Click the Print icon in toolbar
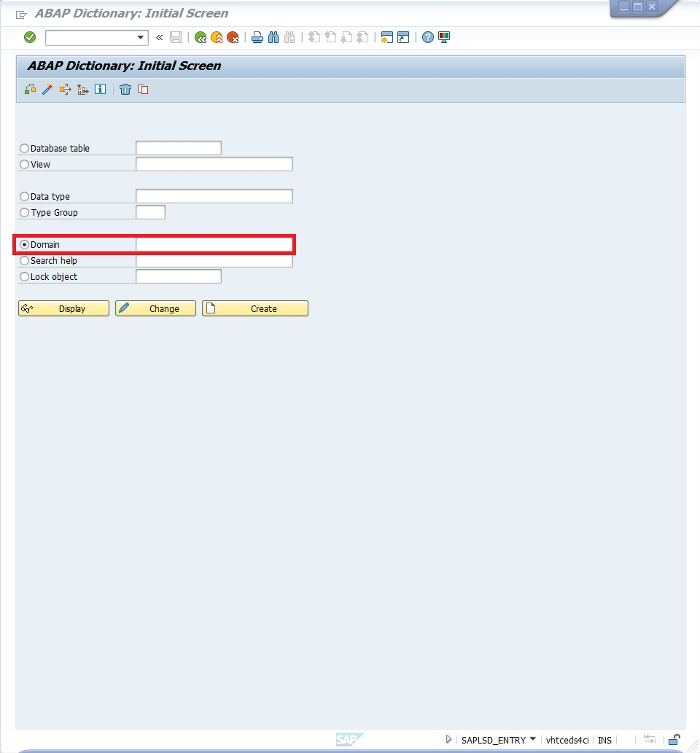This screenshot has width=700, height=753. pos(257,37)
